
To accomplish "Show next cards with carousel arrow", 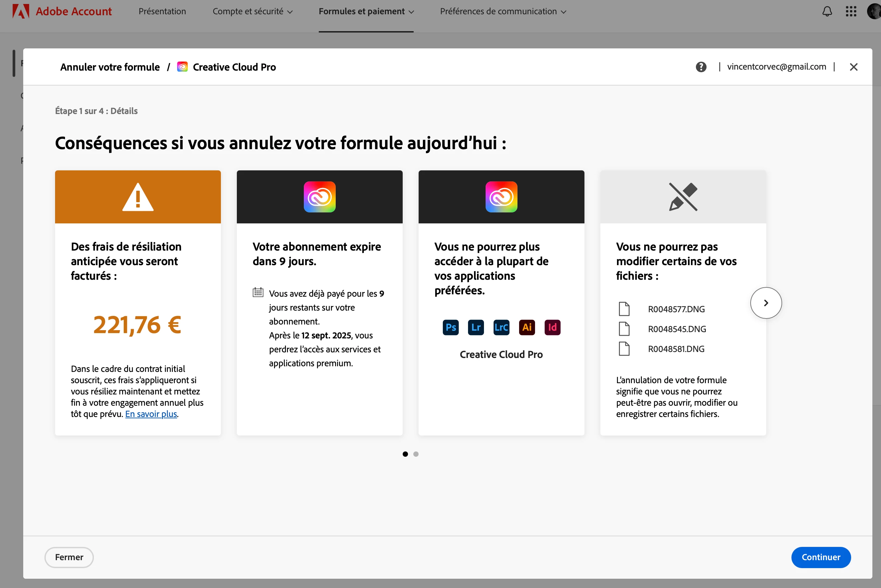I will pos(766,303).
